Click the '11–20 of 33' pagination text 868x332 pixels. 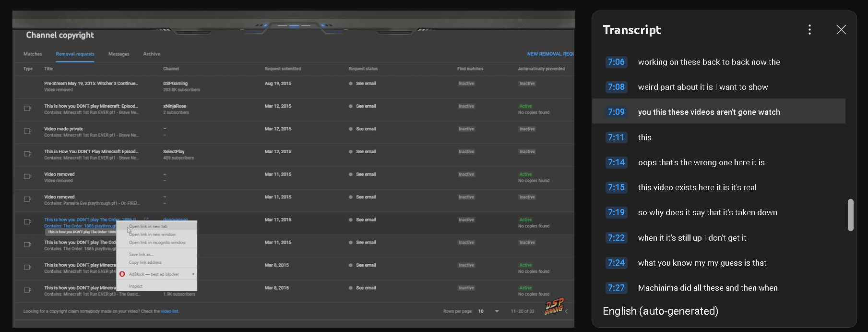[523, 311]
